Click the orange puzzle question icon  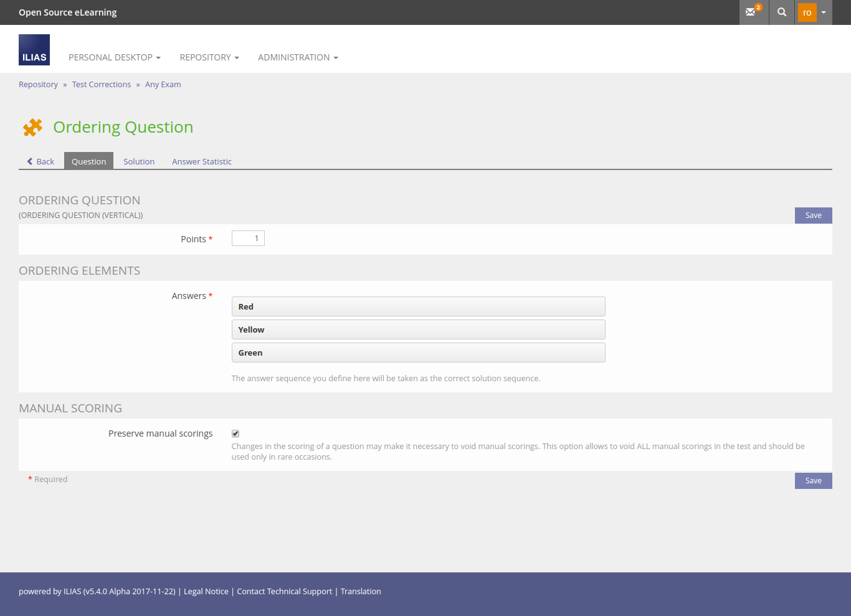tap(32, 127)
